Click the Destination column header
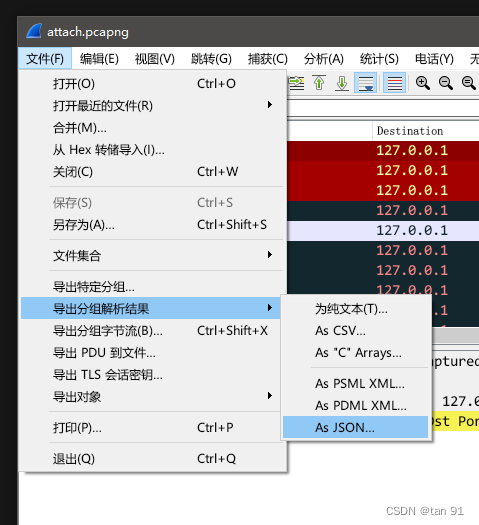479x525 pixels. point(425,131)
